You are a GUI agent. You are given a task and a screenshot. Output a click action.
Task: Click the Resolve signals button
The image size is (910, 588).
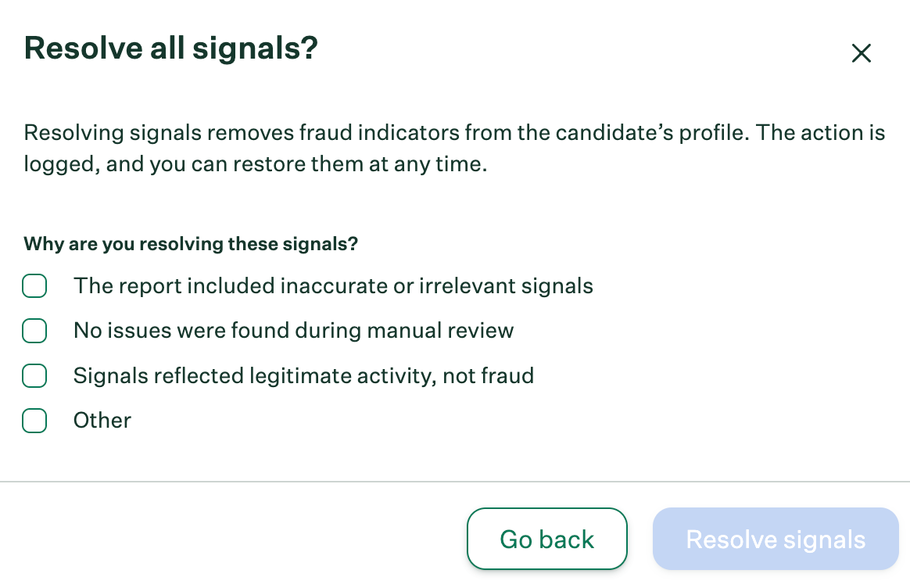pyautogui.click(x=775, y=539)
